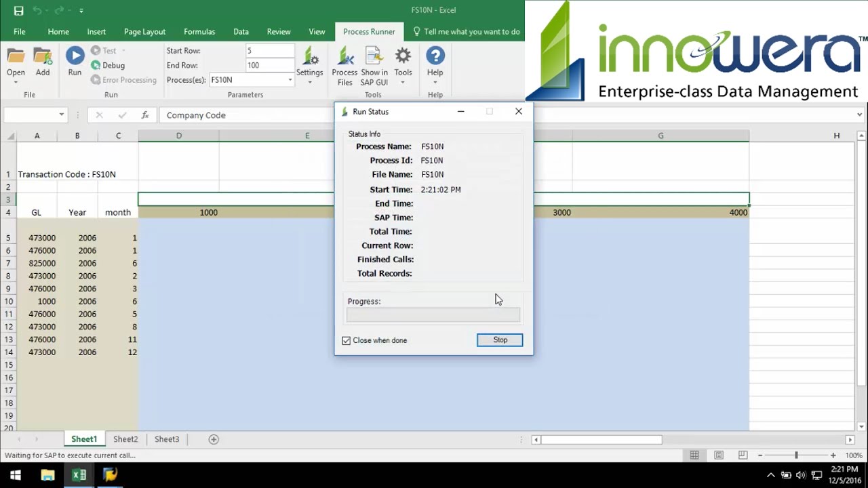This screenshot has width=868, height=488.
Task: Click the volume icon in system tray
Action: coord(801,475)
